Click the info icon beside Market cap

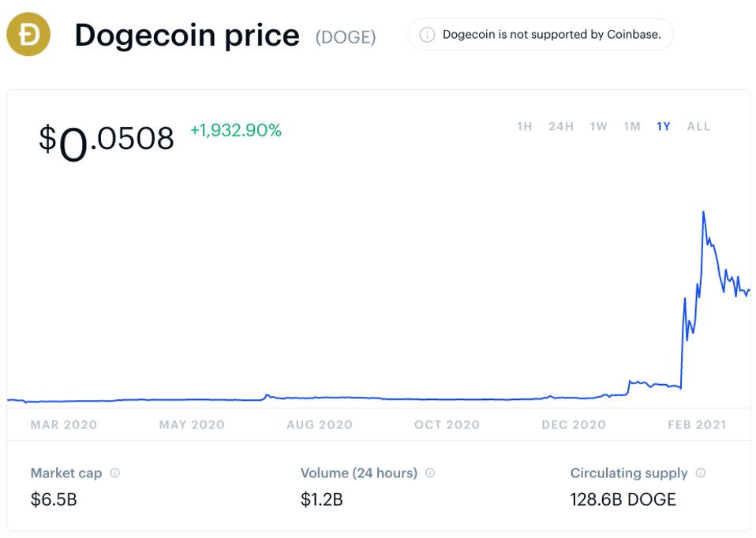pos(115,473)
